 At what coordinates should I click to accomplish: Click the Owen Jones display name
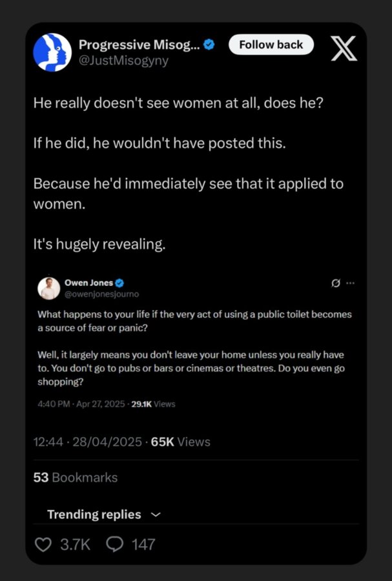click(89, 283)
